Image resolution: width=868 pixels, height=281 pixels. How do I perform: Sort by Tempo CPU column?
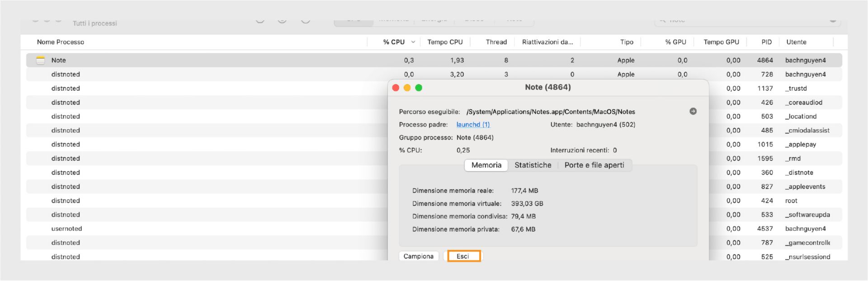tap(445, 42)
